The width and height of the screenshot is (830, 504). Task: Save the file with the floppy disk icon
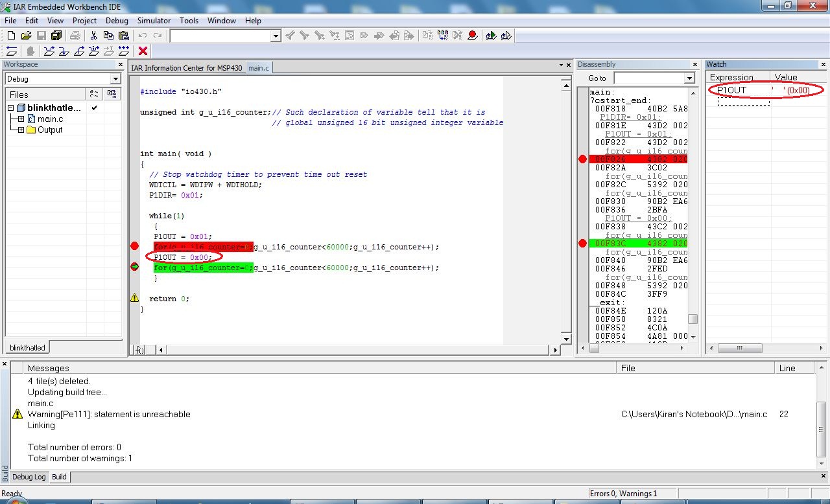pyautogui.click(x=41, y=36)
